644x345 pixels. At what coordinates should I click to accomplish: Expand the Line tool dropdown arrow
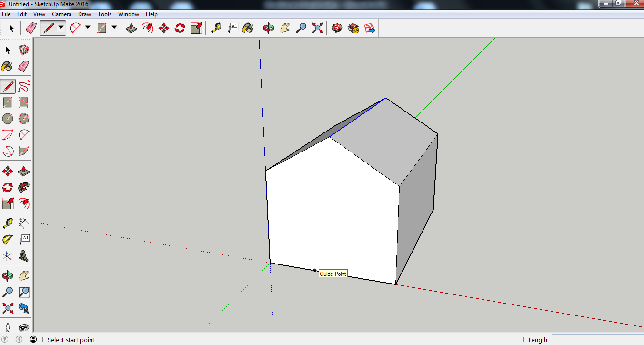pos(61,28)
